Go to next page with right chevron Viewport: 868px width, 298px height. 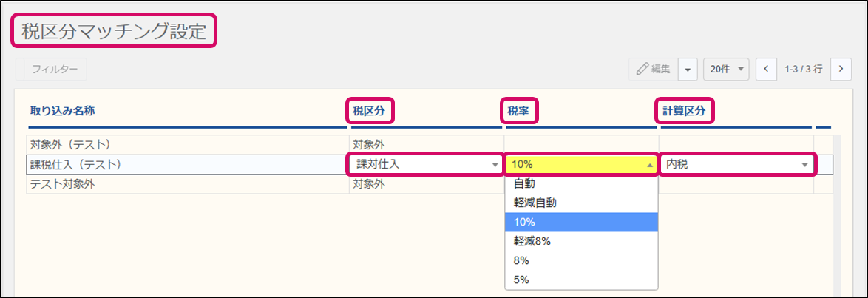[841, 70]
